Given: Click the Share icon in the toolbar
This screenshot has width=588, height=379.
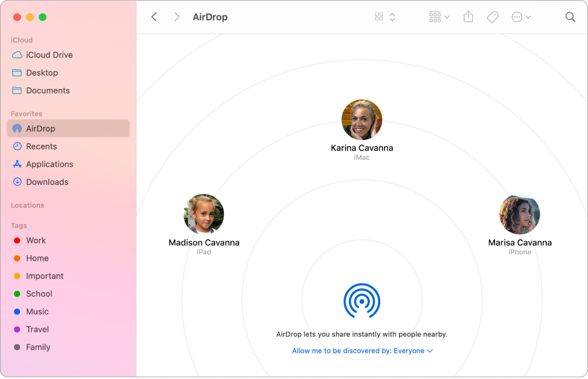Looking at the screenshot, I should (468, 16).
